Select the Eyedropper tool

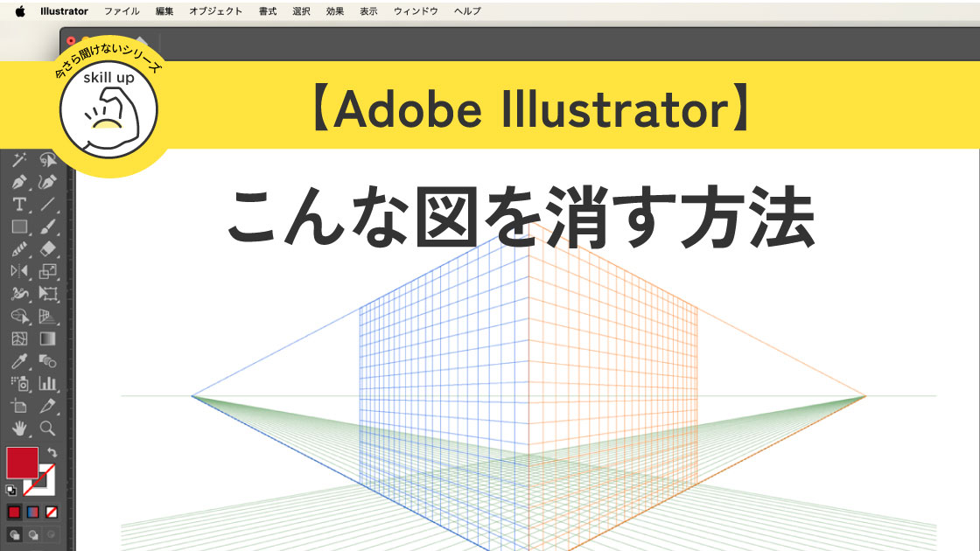point(19,361)
